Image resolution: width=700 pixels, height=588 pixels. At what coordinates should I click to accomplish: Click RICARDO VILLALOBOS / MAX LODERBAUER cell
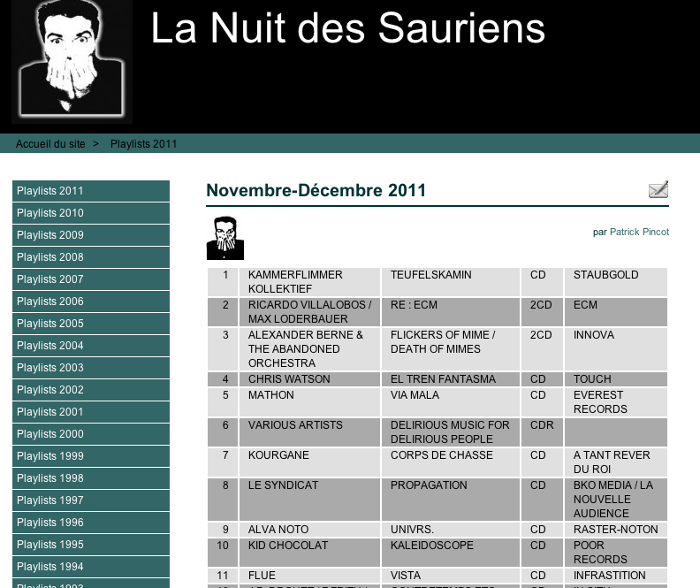coord(309,311)
